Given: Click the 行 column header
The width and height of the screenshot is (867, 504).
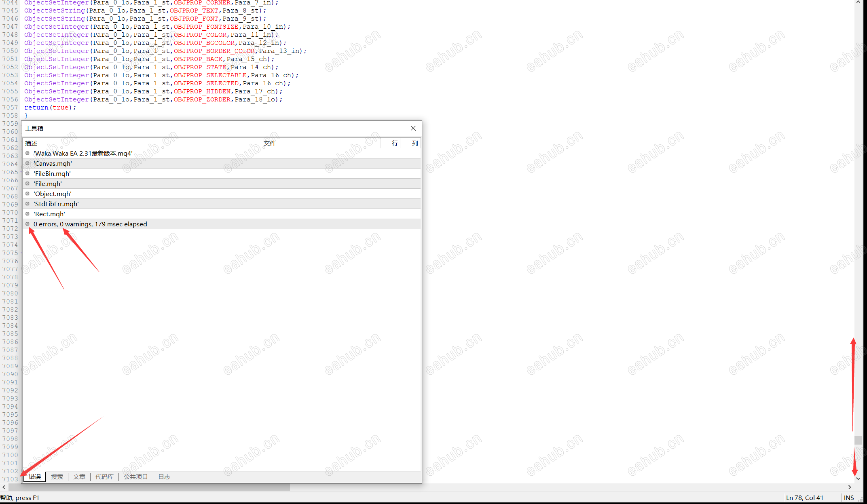Looking at the screenshot, I should (x=395, y=143).
